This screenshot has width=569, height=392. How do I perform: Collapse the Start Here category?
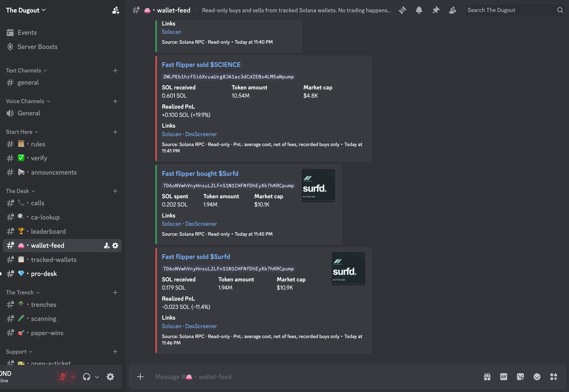point(22,132)
